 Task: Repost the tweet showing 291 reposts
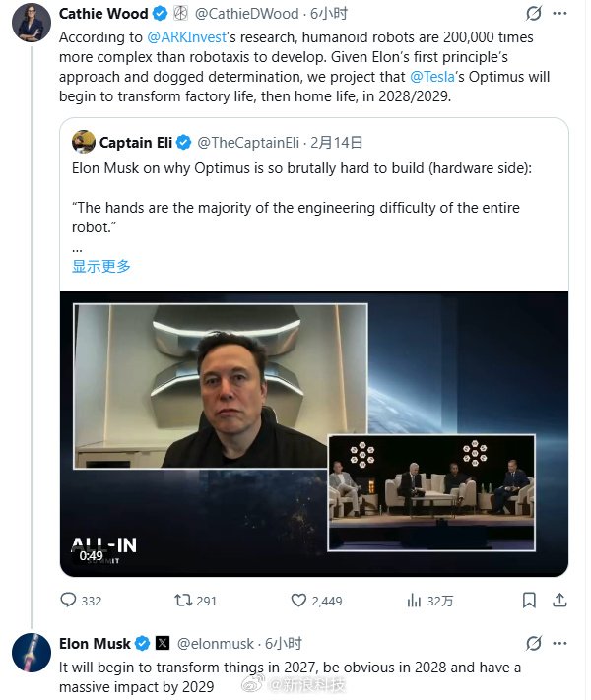click(x=182, y=600)
